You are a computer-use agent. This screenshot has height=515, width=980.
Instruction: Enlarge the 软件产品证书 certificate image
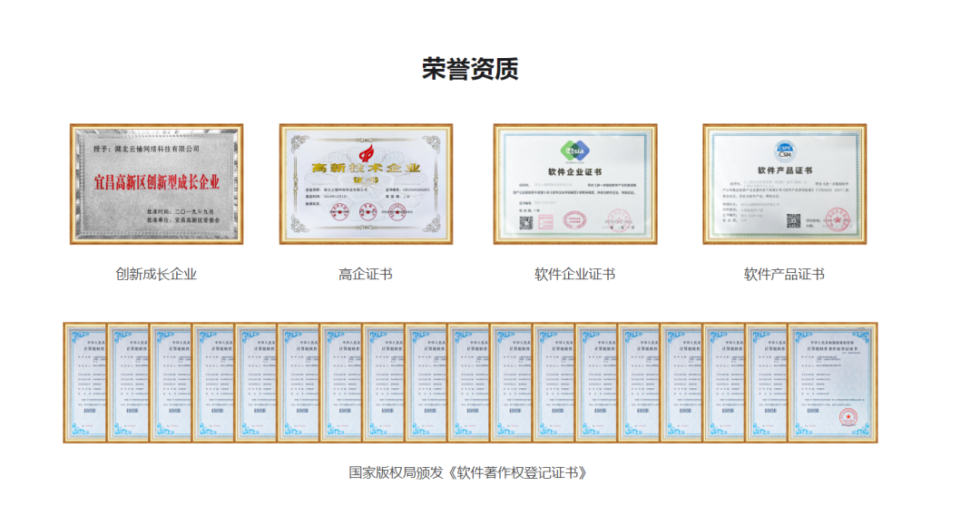(784, 184)
